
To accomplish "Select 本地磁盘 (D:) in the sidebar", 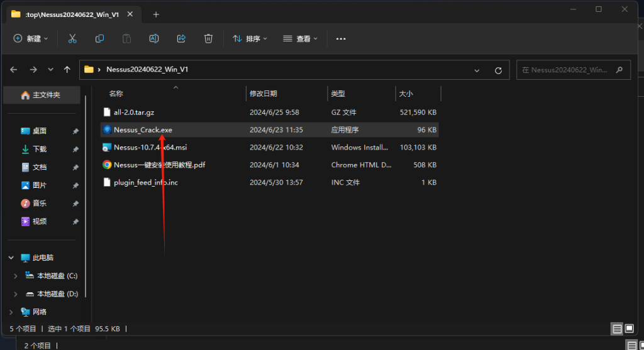I will (57, 294).
